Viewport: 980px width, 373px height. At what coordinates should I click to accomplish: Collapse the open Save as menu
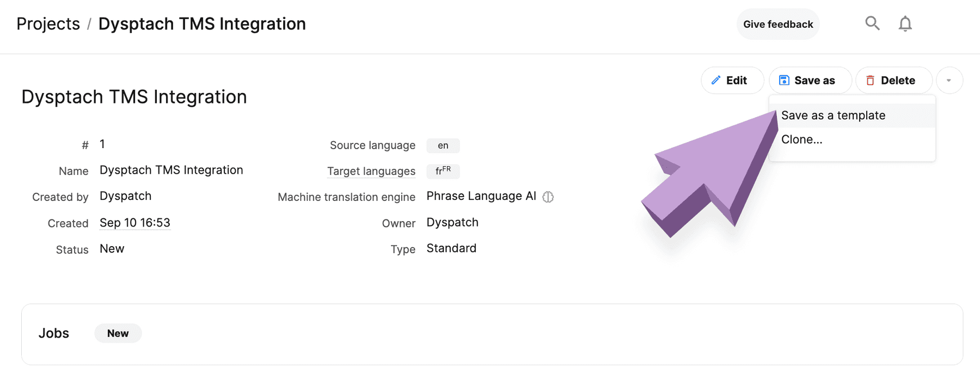tap(810, 80)
